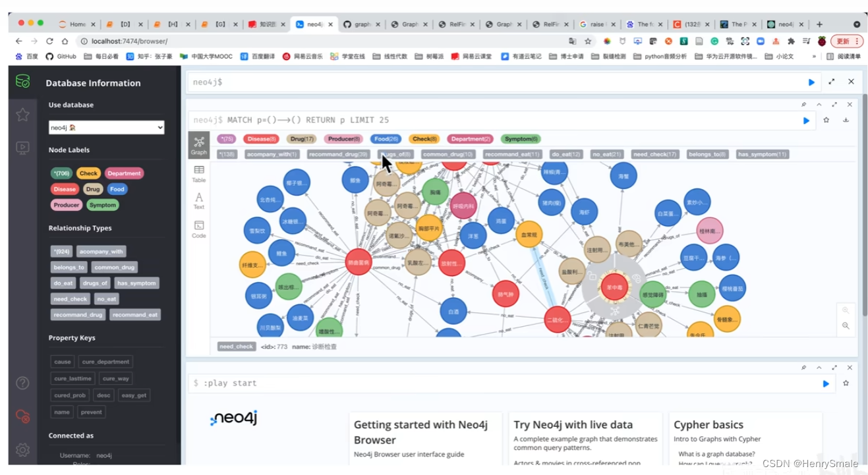Viewport: 868px width, 475px height.
Task: Select the belongs_to relationship type in the sidebar
Action: [69, 267]
